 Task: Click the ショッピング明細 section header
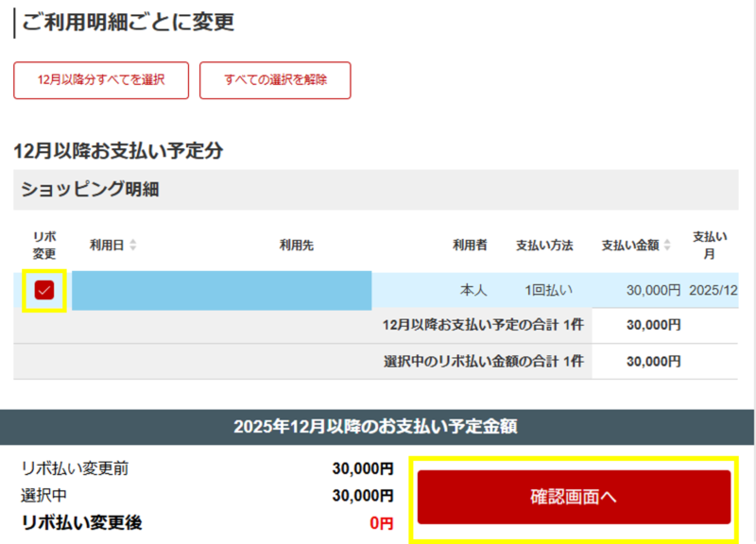pyautogui.click(x=90, y=190)
